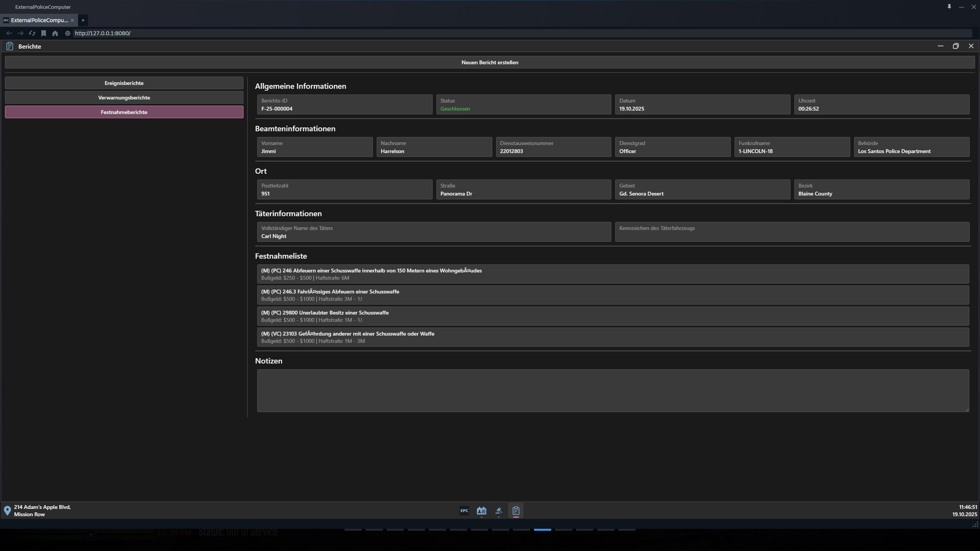Open the EPC start menu icon
980x551 pixels.
464,510
